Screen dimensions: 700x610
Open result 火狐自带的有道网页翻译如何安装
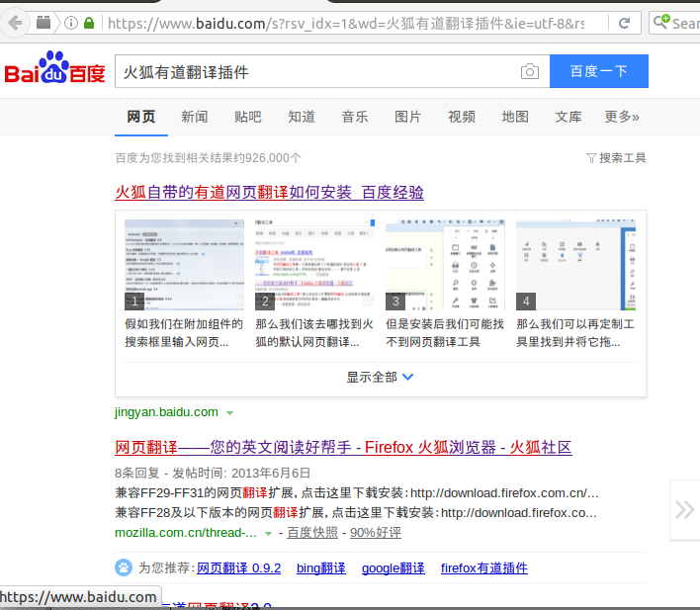click(x=269, y=193)
